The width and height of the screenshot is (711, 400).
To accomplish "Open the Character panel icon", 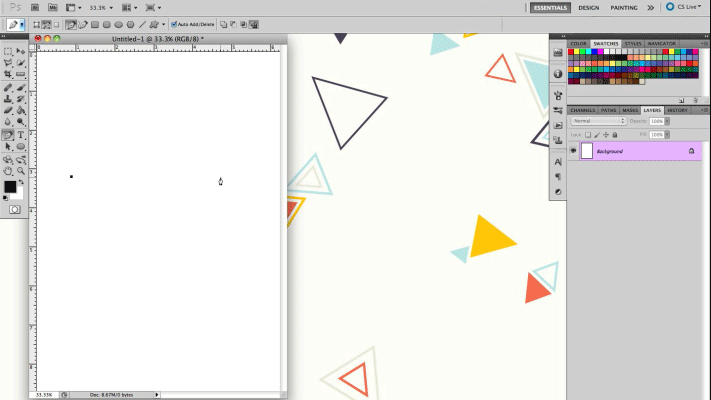I will pos(558,161).
